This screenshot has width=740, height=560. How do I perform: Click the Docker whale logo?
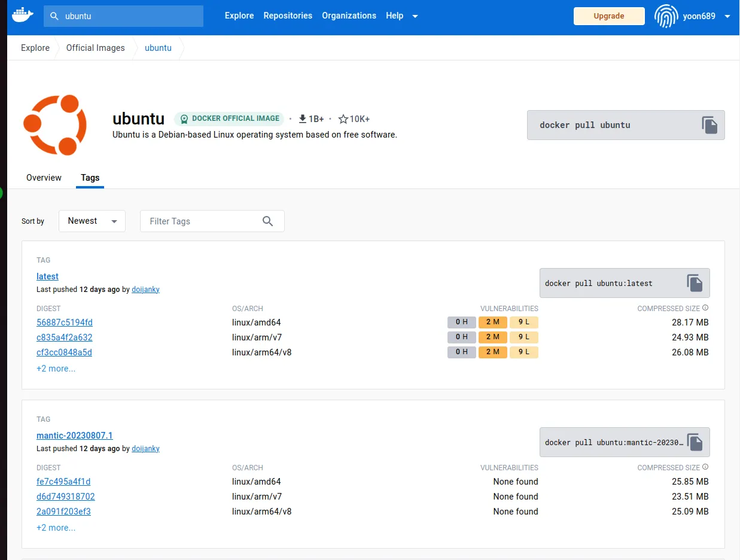[23, 16]
